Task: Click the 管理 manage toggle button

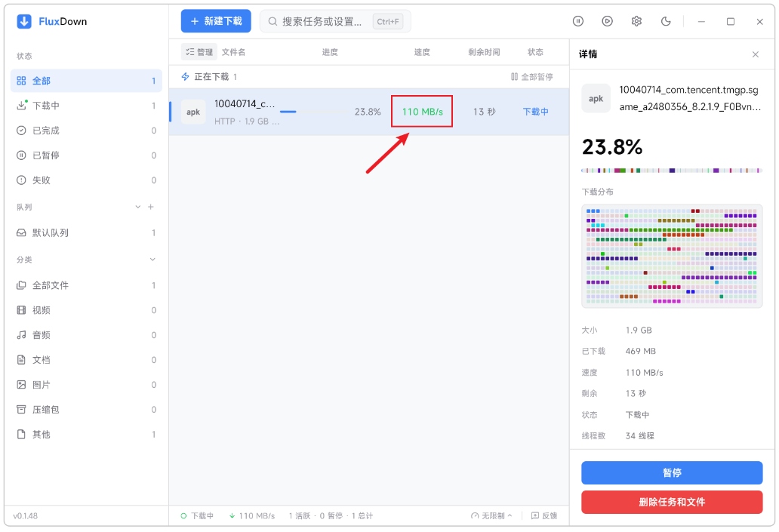Action: (x=199, y=52)
